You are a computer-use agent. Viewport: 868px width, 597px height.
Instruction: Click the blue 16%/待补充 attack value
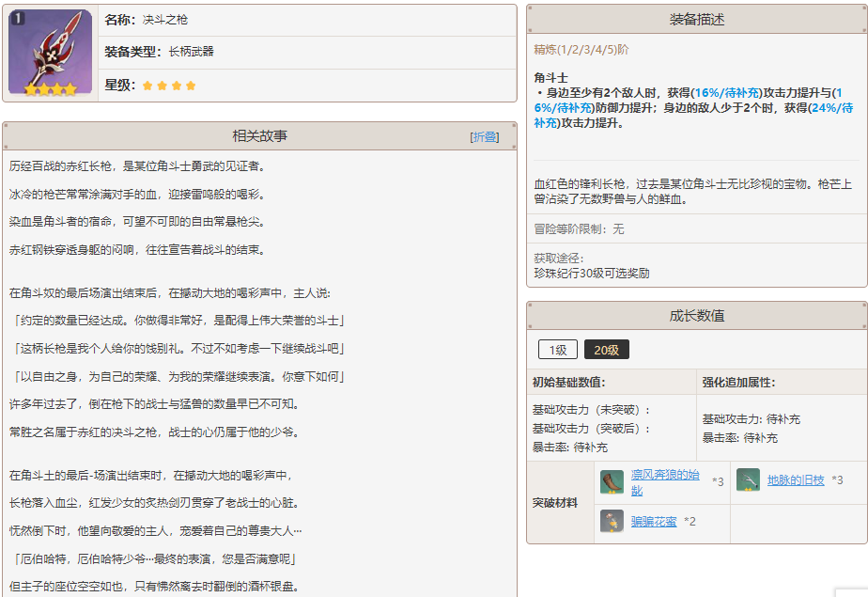(x=727, y=92)
